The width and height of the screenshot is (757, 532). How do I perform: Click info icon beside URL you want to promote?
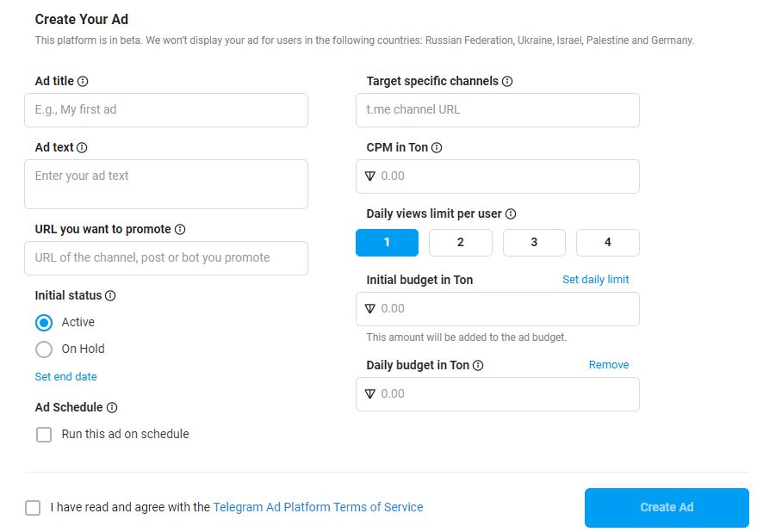point(180,229)
